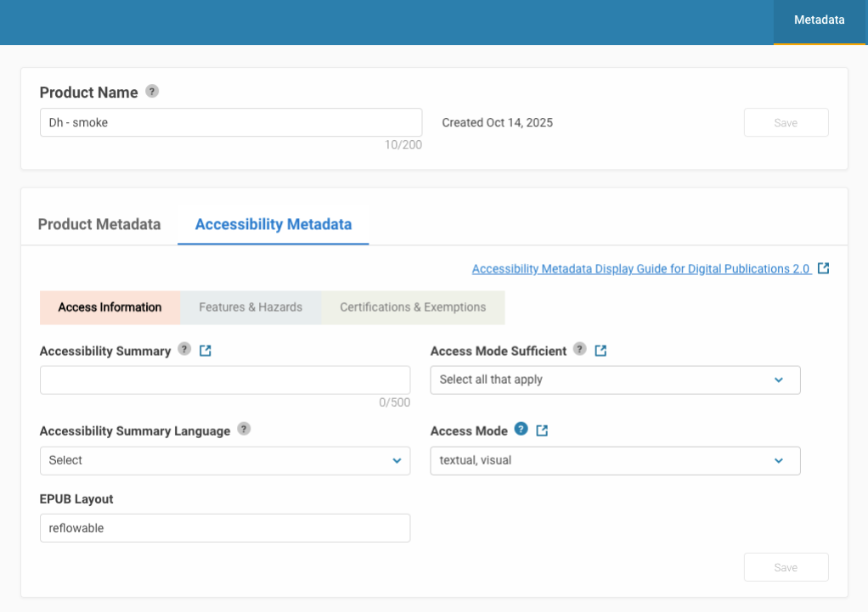Click the Accessibility Summary Language help icon
The height and width of the screenshot is (613, 868).
click(x=244, y=430)
